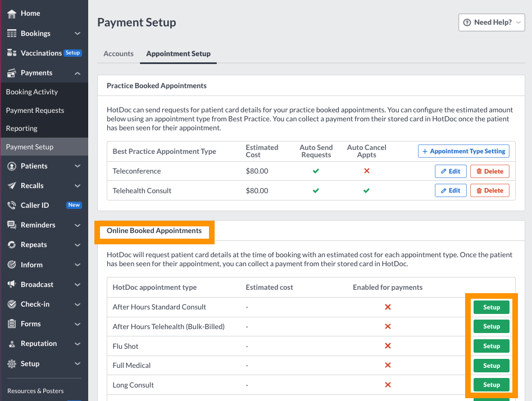Screen dimensions: 532x401
Task: Click the Inform target icon
Action: click(12, 265)
